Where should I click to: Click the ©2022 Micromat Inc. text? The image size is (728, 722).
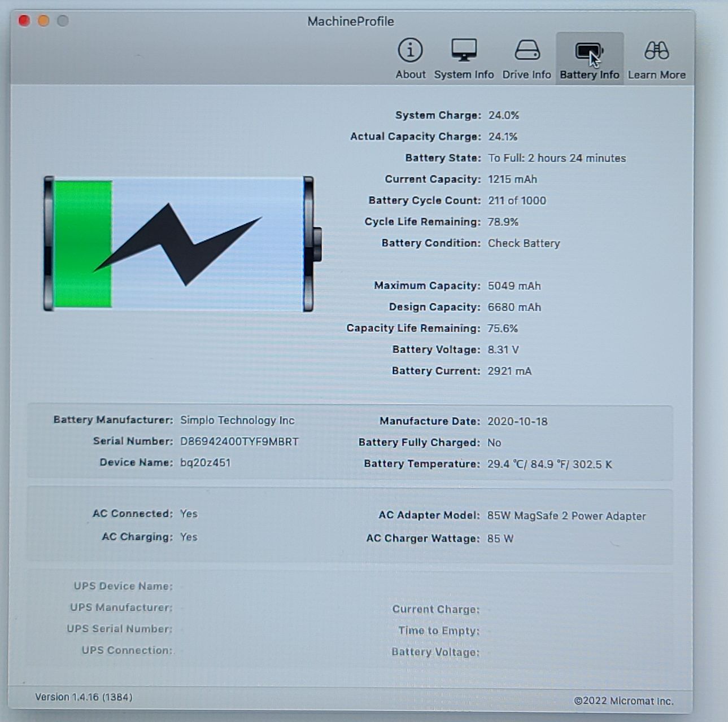pyautogui.click(x=624, y=701)
